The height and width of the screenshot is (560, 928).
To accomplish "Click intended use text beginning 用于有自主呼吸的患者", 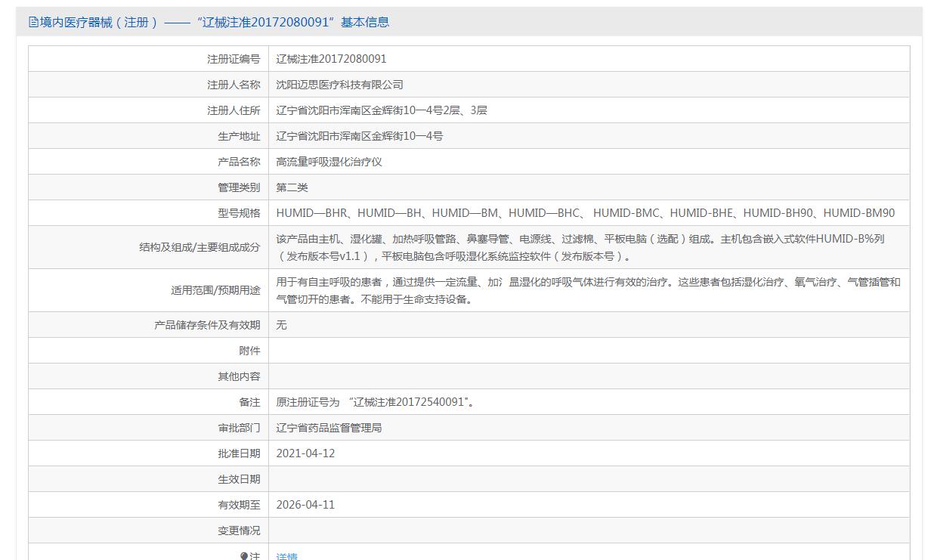I will [x=589, y=290].
